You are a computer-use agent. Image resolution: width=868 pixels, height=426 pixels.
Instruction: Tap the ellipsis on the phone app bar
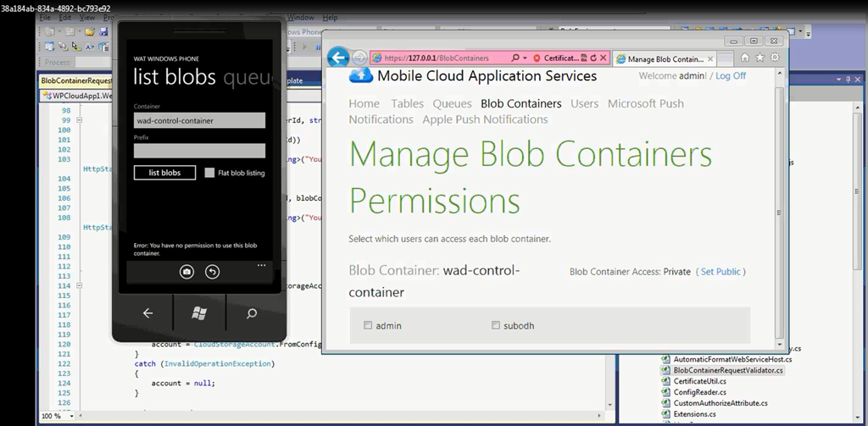pyautogui.click(x=261, y=266)
